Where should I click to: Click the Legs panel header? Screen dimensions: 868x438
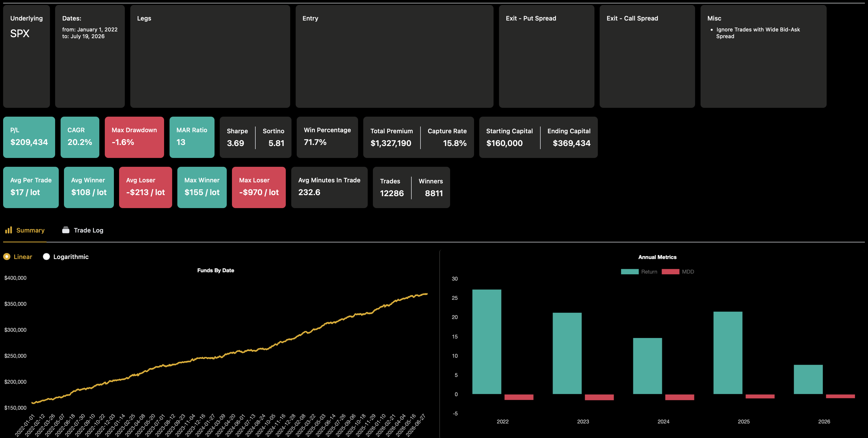(x=144, y=18)
